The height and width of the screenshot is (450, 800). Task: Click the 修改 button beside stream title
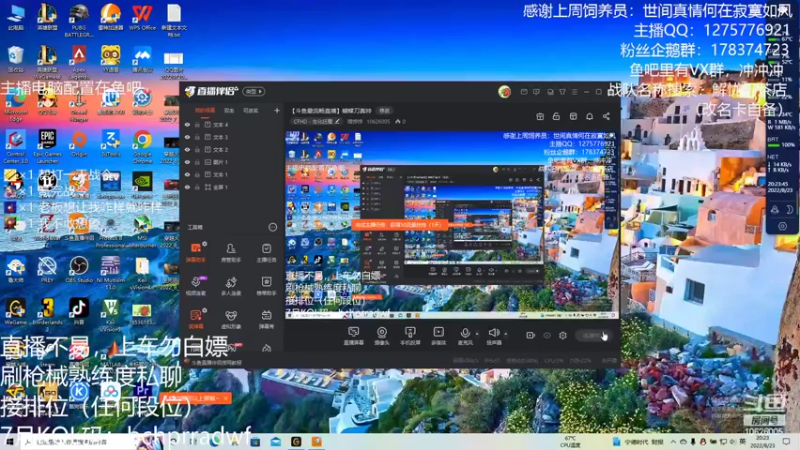pos(384,110)
